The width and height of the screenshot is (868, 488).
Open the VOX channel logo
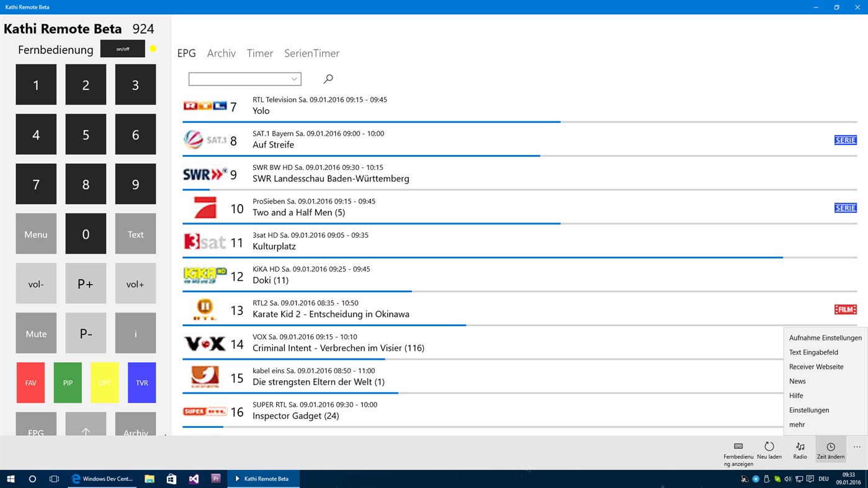(x=204, y=344)
